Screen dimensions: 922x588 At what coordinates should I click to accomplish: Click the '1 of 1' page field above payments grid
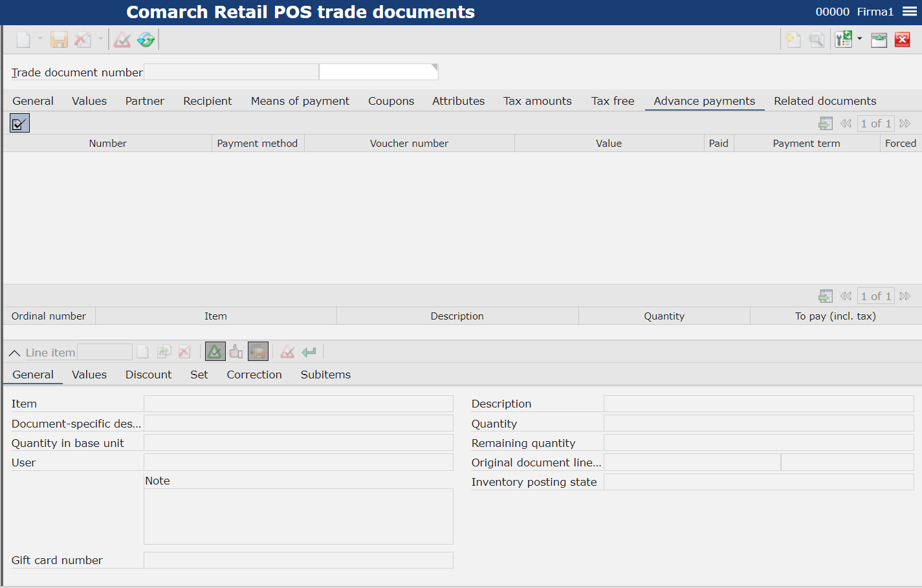pos(875,124)
